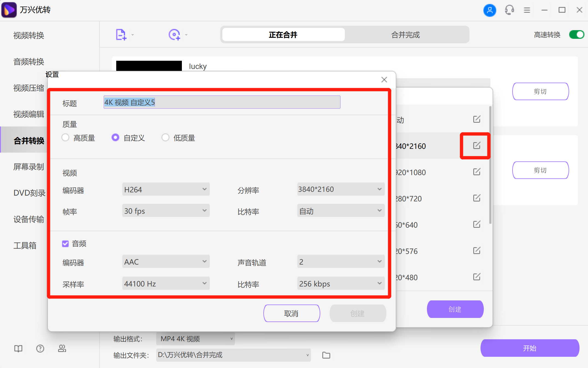Viewport: 588px width, 368px height.
Task: Expand the 输出格式 MP4 4K dropdown
Action: tap(195, 338)
